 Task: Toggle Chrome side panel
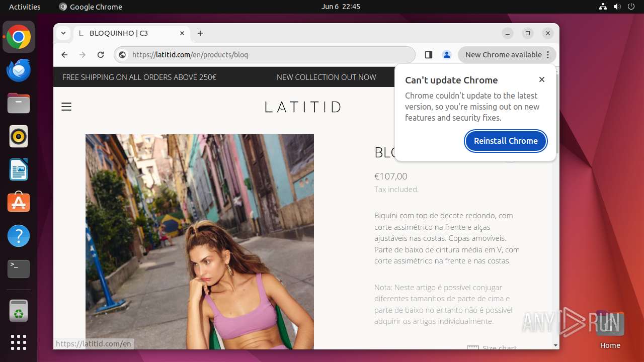[429, 55]
